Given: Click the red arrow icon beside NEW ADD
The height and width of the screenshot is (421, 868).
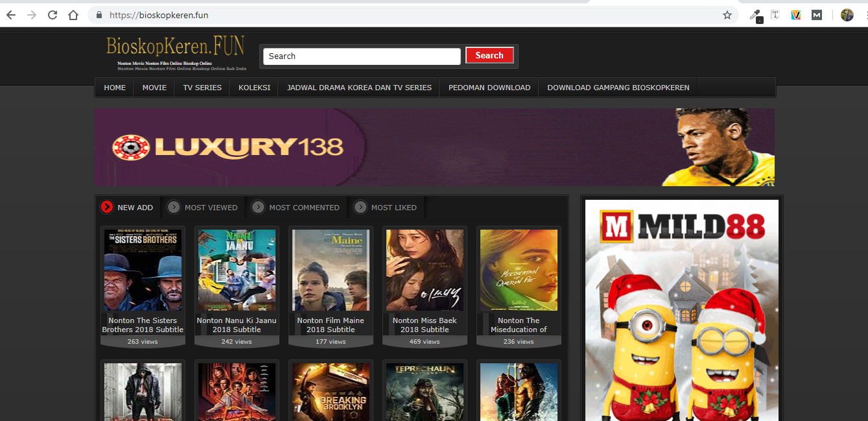Looking at the screenshot, I should pos(107,207).
